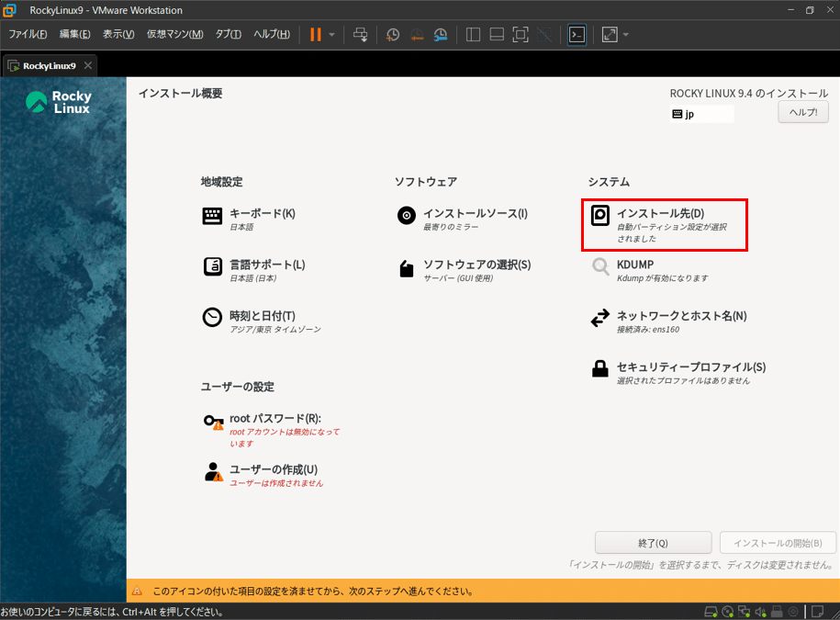The width and height of the screenshot is (840, 620).
Task: Click the '選択されたプロファイルはありません' text
Action: click(683, 381)
